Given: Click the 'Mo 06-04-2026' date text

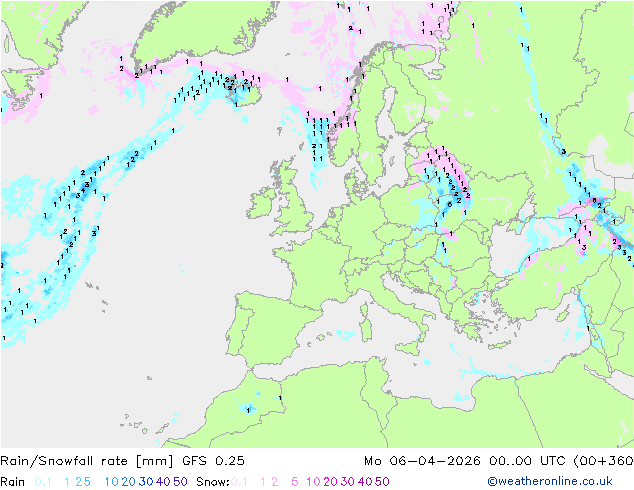Looking at the screenshot, I should [422, 461].
